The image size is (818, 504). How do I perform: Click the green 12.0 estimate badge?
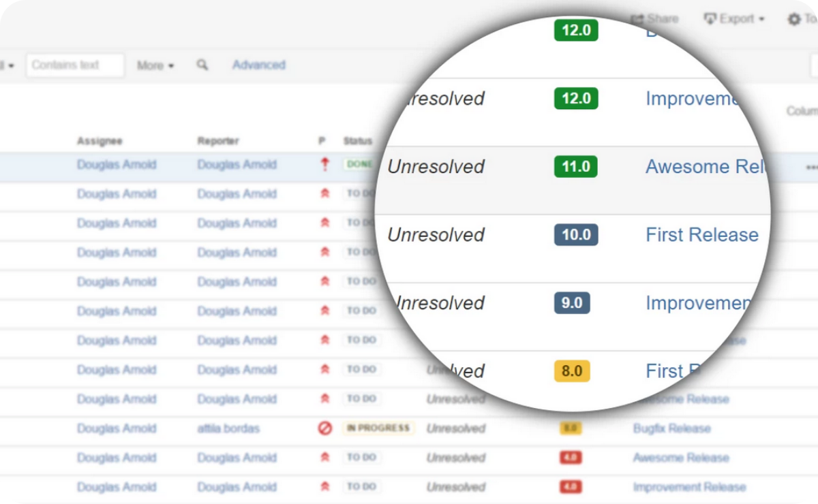coord(576,98)
